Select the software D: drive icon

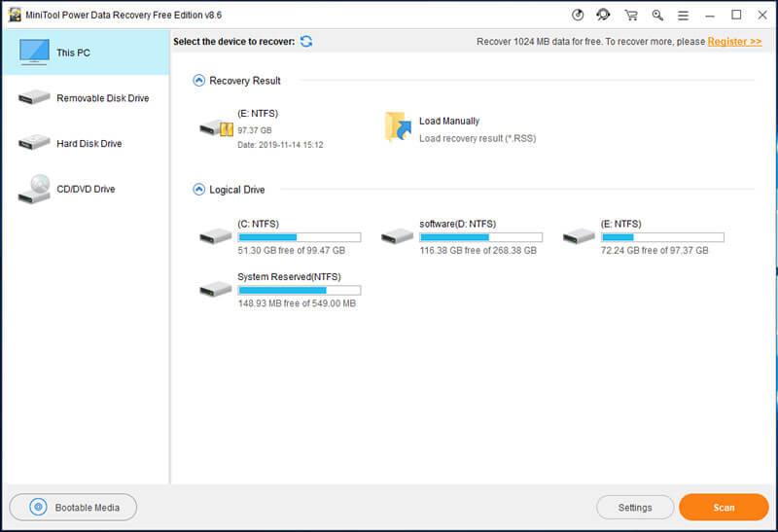pos(397,236)
